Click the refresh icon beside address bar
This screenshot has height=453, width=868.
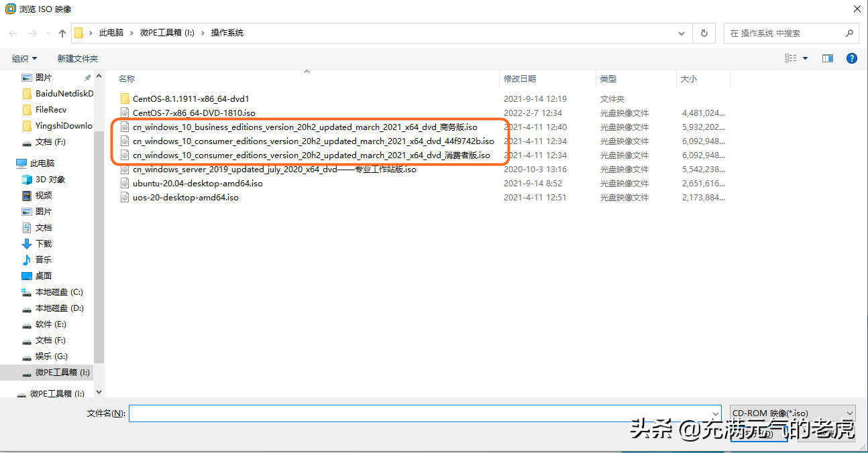(x=704, y=33)
